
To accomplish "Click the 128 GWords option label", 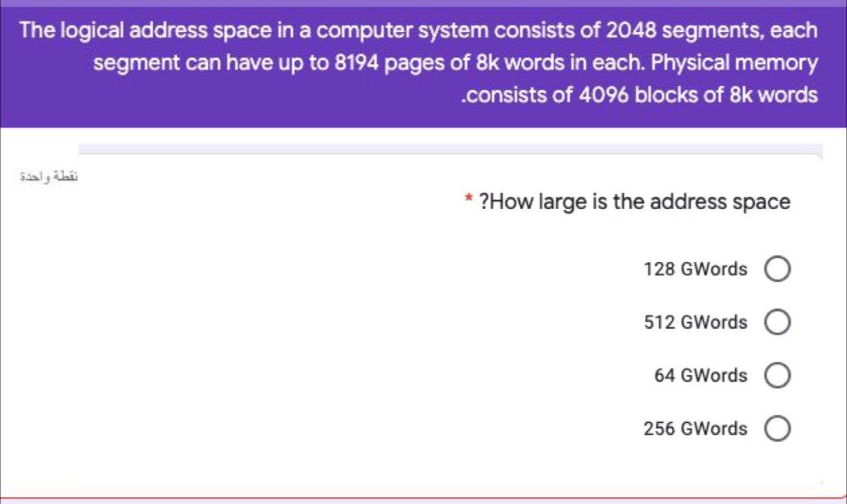I will tap(695, 269).
